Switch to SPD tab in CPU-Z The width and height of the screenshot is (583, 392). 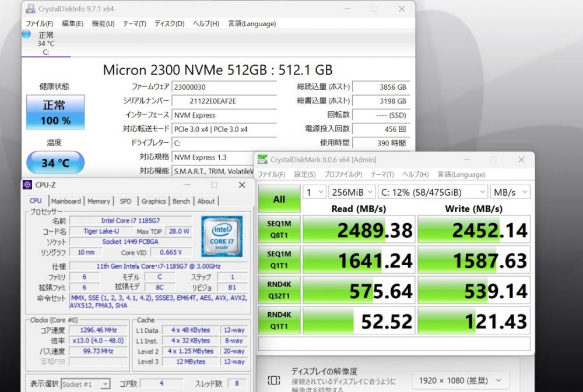pos(126,202)
